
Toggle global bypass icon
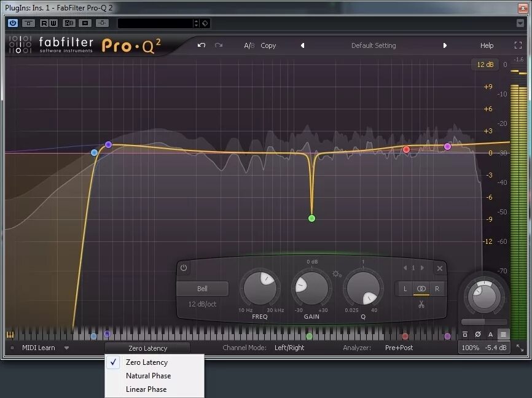pyautogui.click(x=465, y=334)
